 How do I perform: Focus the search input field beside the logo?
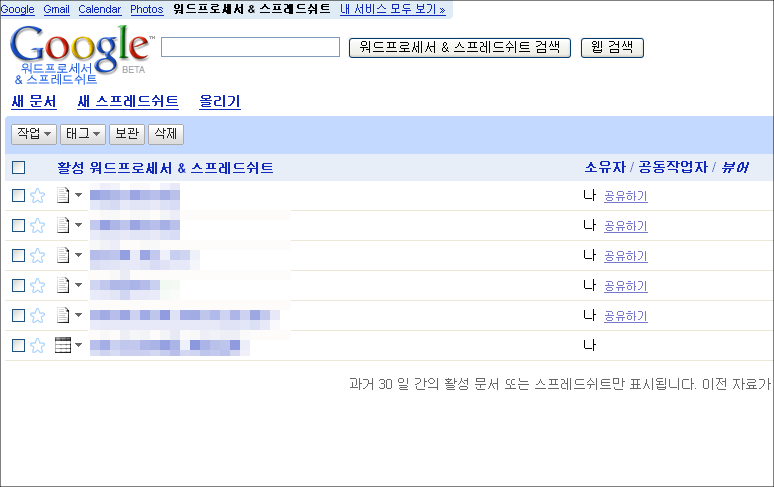click(250, 47)
